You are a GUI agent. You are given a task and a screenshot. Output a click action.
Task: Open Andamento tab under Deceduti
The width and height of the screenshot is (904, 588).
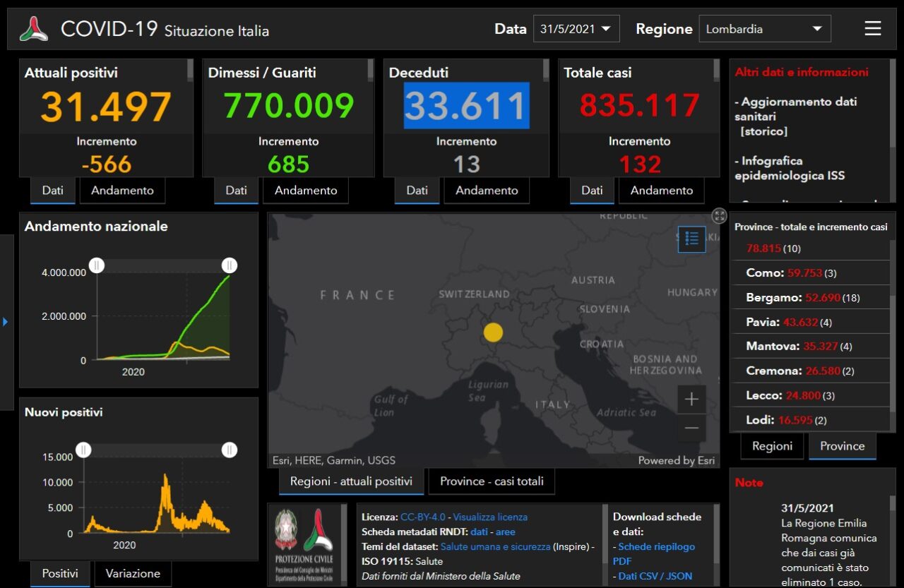487,191
